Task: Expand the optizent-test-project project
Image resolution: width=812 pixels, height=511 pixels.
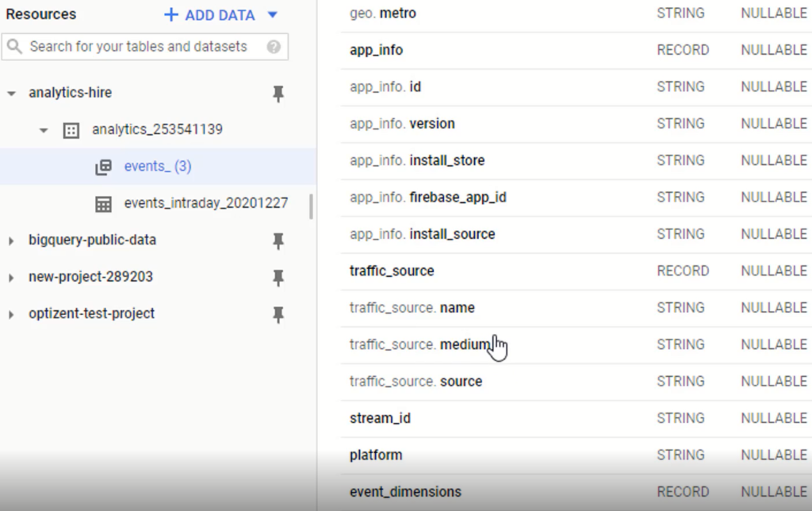Action: pos(10,313)
